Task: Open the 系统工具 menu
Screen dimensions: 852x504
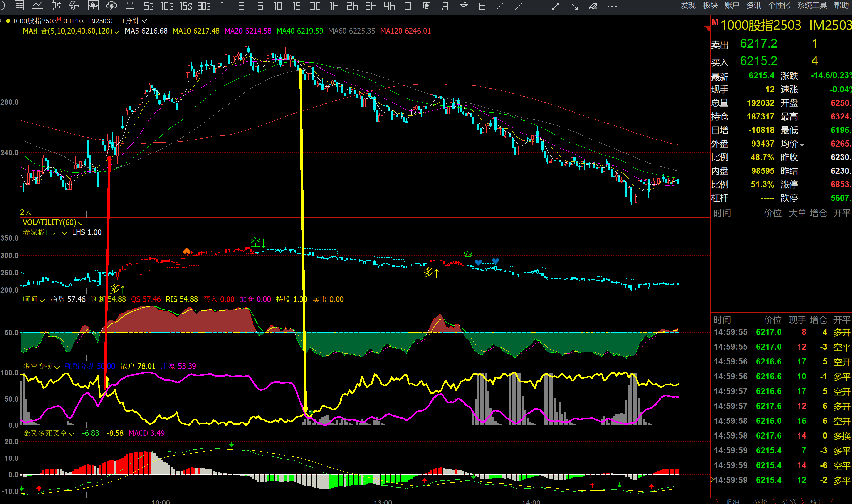Action: pos(812,6)
